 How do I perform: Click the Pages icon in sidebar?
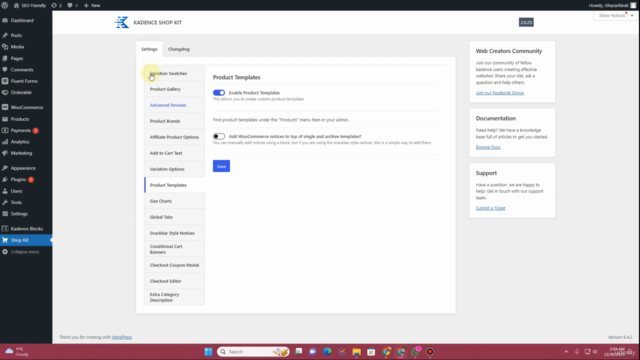click(x=5, y=58)
